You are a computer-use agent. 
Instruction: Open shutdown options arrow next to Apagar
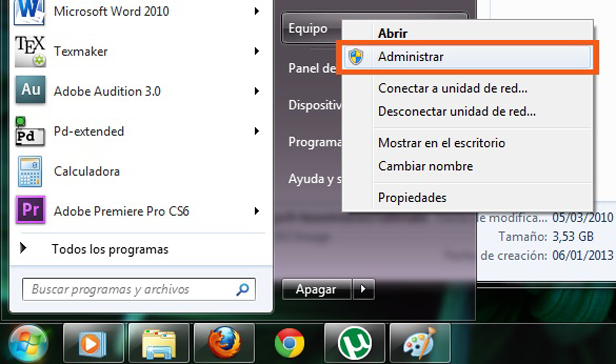(363, 289)
